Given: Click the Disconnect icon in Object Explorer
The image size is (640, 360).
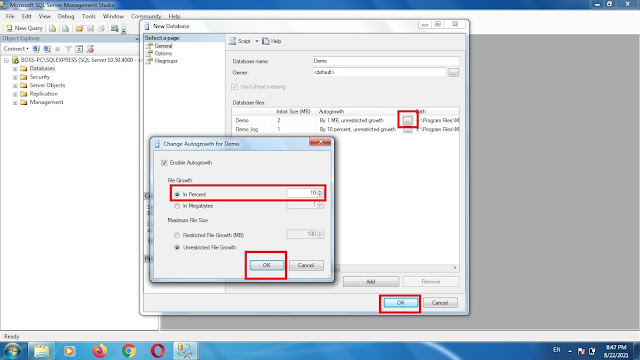Looking at the screenshot, I should (x=47, y=49).
